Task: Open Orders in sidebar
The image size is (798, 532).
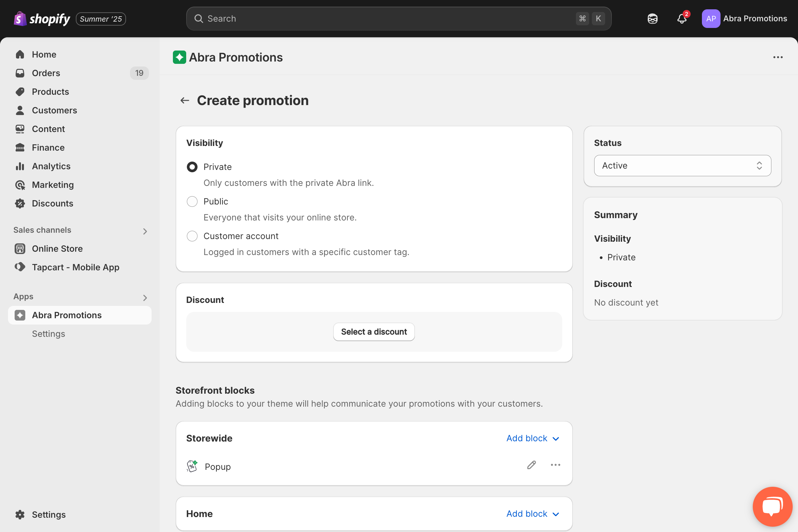Action: (x=80, y=73)
